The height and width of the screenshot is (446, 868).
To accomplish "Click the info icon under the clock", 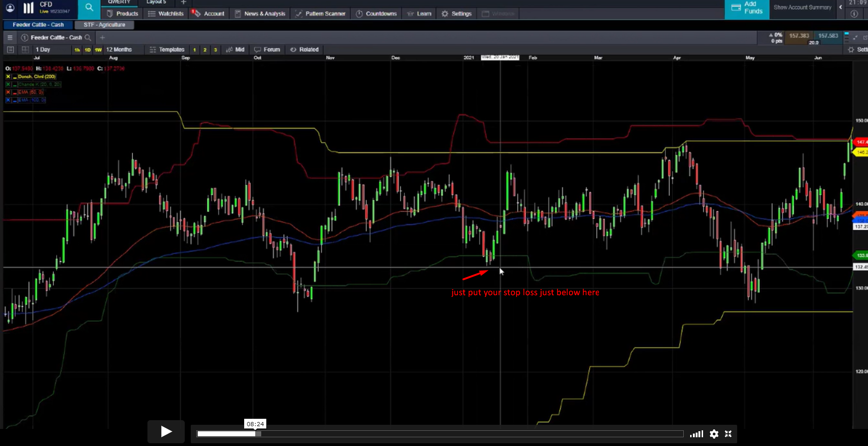I will pos(854,14).
